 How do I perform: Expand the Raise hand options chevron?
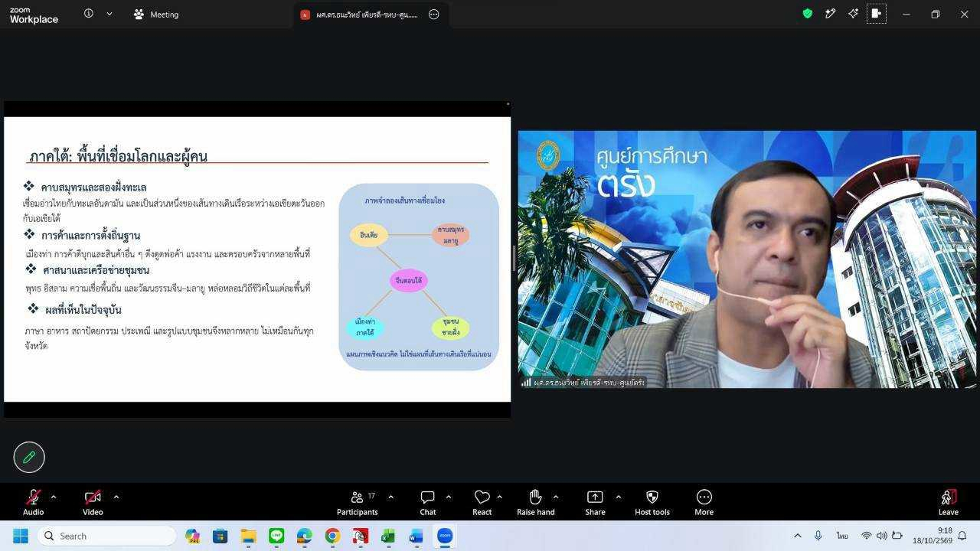pos(555,497)
